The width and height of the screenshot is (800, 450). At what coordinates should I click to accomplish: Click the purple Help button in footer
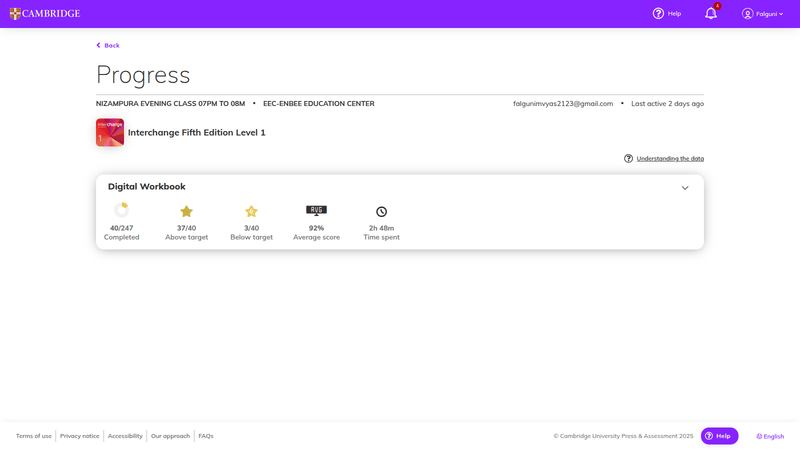tap(719, 436)
